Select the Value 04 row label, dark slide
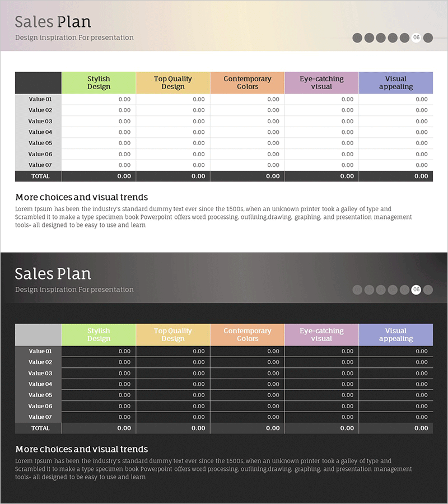The height and width of the screenshot is (504, 448). (x=40, y=384)
